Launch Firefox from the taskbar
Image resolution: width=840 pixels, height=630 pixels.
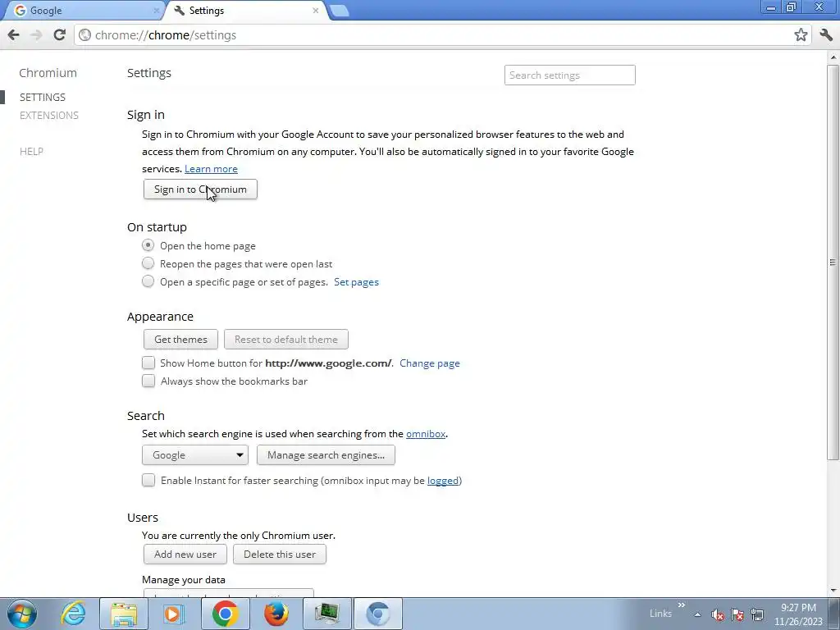(276, 614)
